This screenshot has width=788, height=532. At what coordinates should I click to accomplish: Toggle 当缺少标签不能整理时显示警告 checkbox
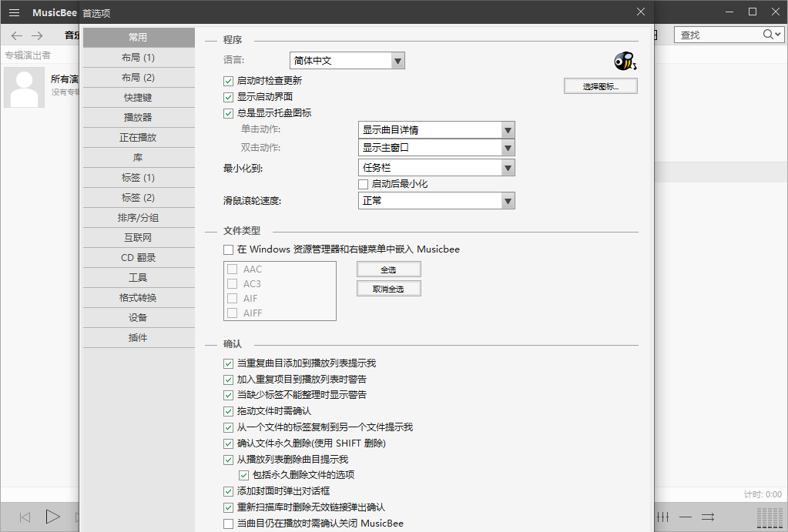[x=228, y=396]
